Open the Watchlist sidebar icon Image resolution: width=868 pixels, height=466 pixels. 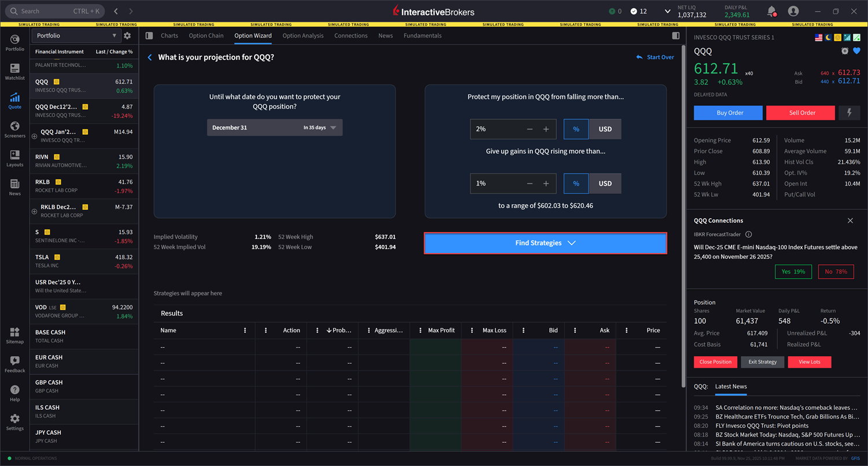tap(14, 72)
